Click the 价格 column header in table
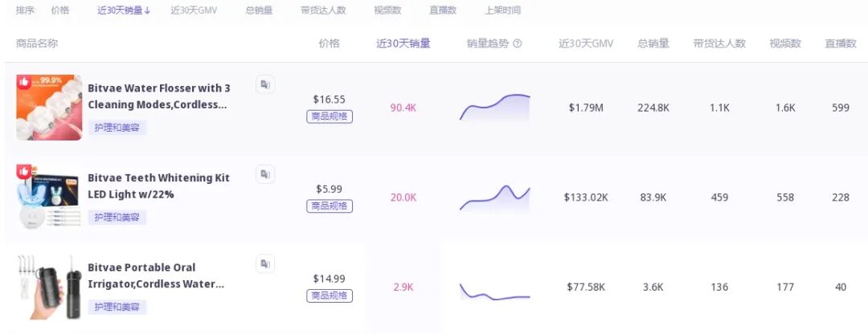868x334 pixels. click(x=330, y=43)
